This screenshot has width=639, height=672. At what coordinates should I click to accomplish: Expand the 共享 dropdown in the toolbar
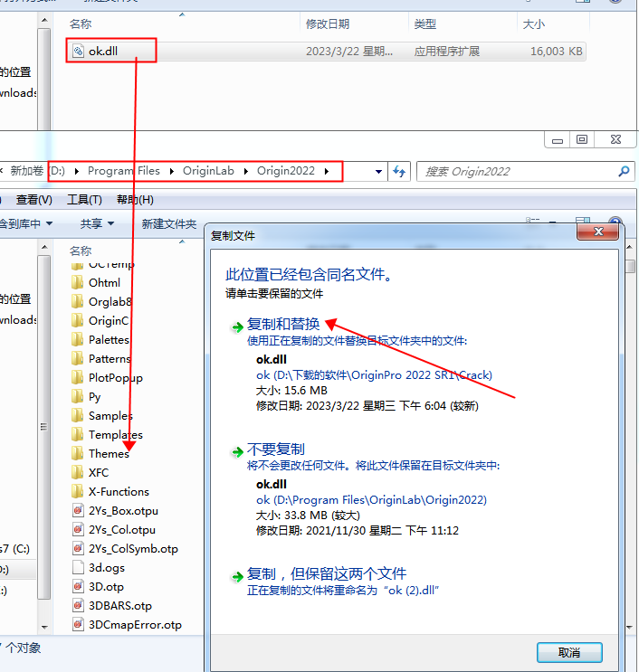coord(97,223)
